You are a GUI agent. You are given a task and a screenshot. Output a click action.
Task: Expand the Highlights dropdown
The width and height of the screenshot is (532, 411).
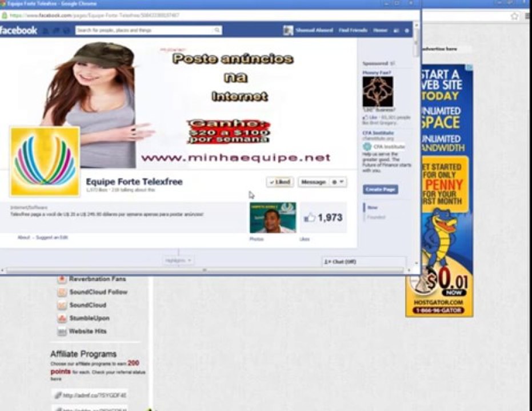coord(178,260)
